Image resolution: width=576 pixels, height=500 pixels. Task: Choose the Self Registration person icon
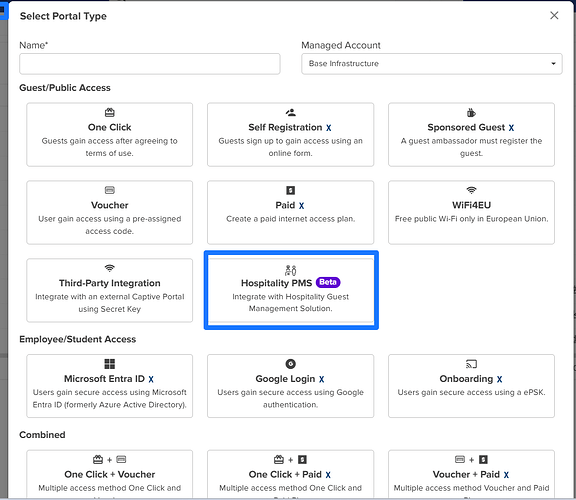tap(291, 112)
